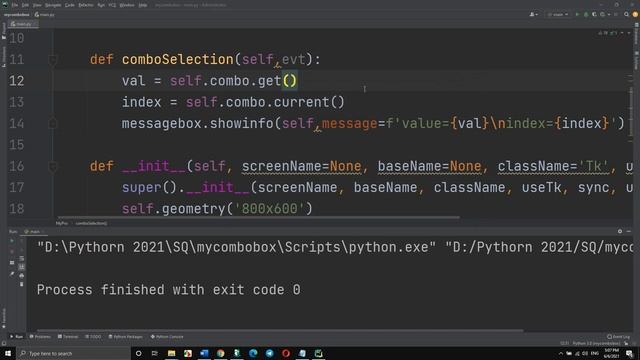Open Microsoft Edge from taskbar
The height and width of the screenshot is (360, 640).
(253, 353)
